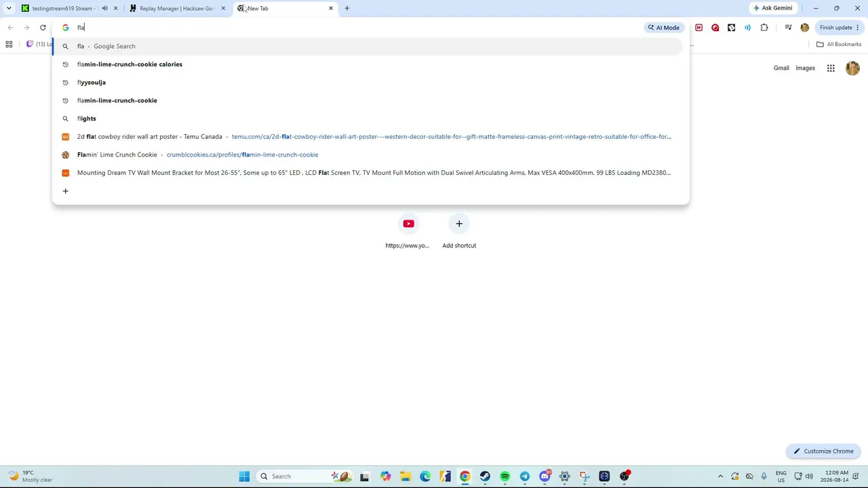Click the Customize Chrome button
Image resolution: width=868 pixels, height=488 pixels.
pos(824,451)
